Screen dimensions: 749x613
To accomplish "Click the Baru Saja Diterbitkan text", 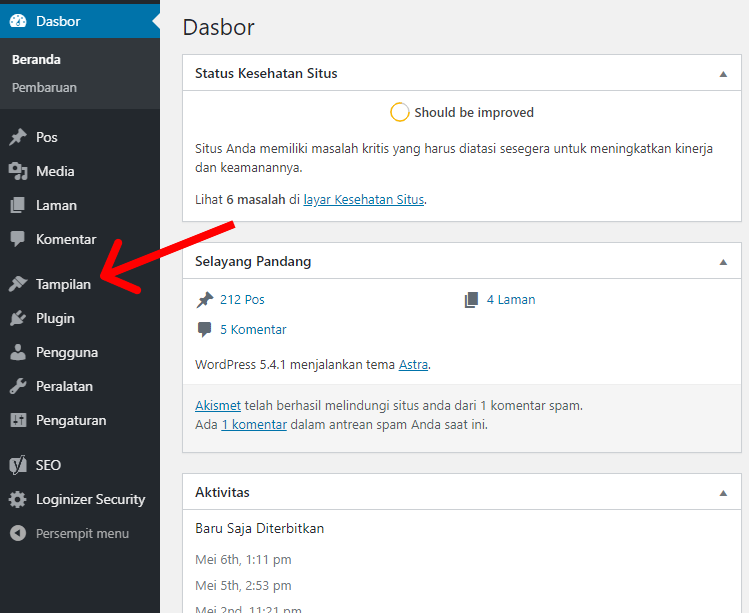I will pyautogui.click(x=259, y=528).
